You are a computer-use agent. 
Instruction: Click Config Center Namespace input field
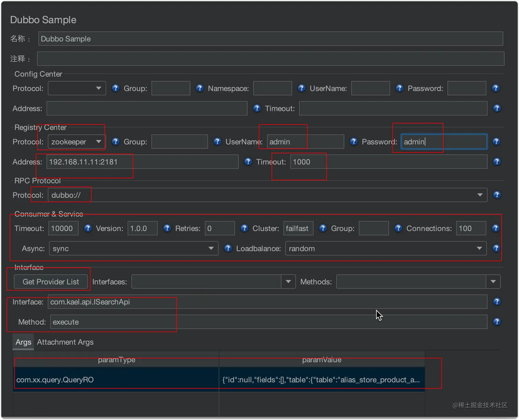pos(273,88)
